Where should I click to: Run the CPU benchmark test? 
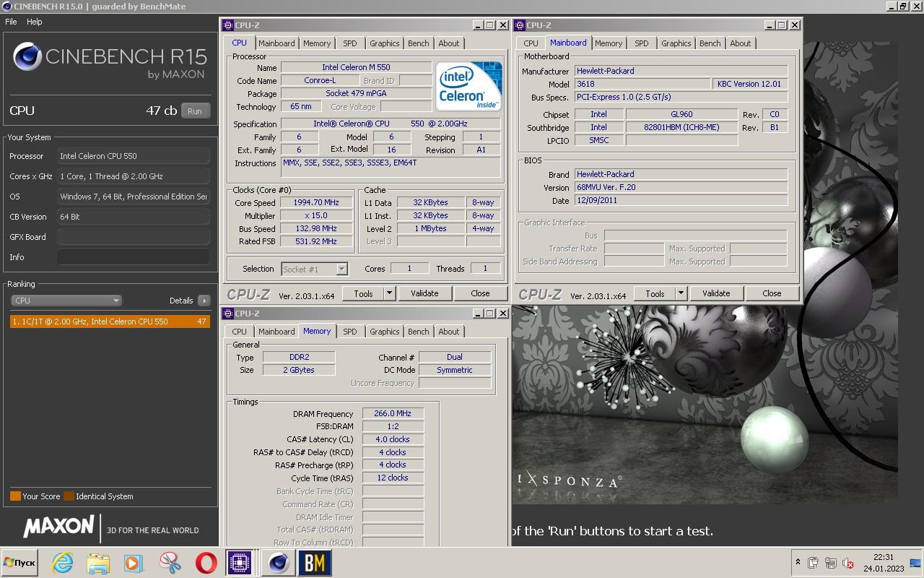coord(195,111)
